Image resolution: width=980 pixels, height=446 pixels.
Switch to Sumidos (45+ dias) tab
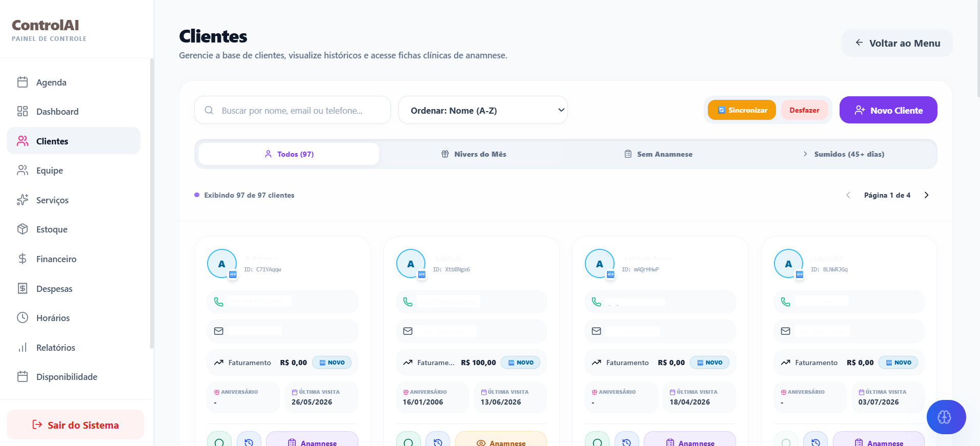[x=843, y=154]
